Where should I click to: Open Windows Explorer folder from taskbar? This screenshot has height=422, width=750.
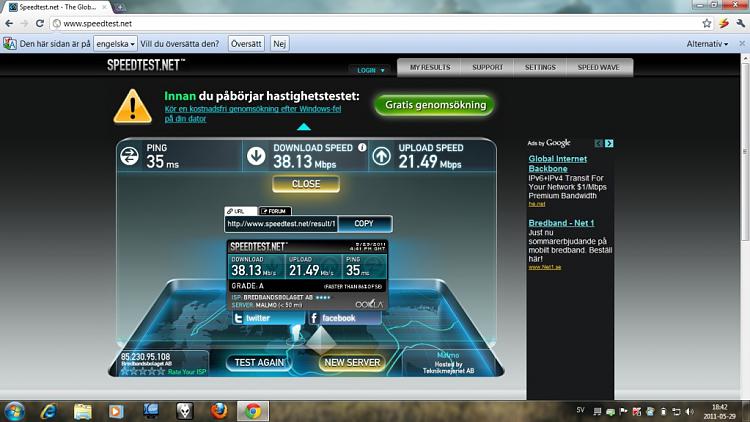tap(83, 411)
